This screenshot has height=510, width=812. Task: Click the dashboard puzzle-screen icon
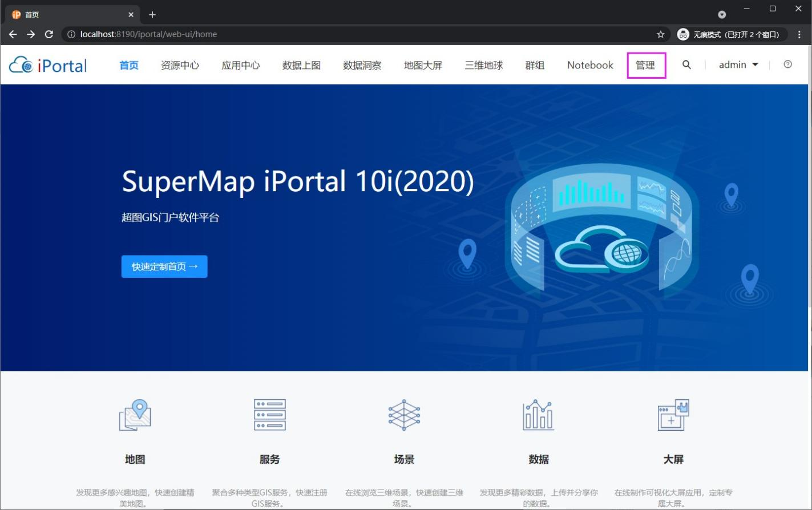tap(673, 415)
